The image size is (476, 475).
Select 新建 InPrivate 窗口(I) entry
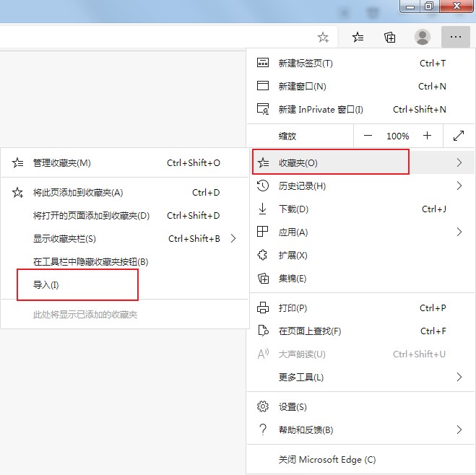[x=360, y=109]
